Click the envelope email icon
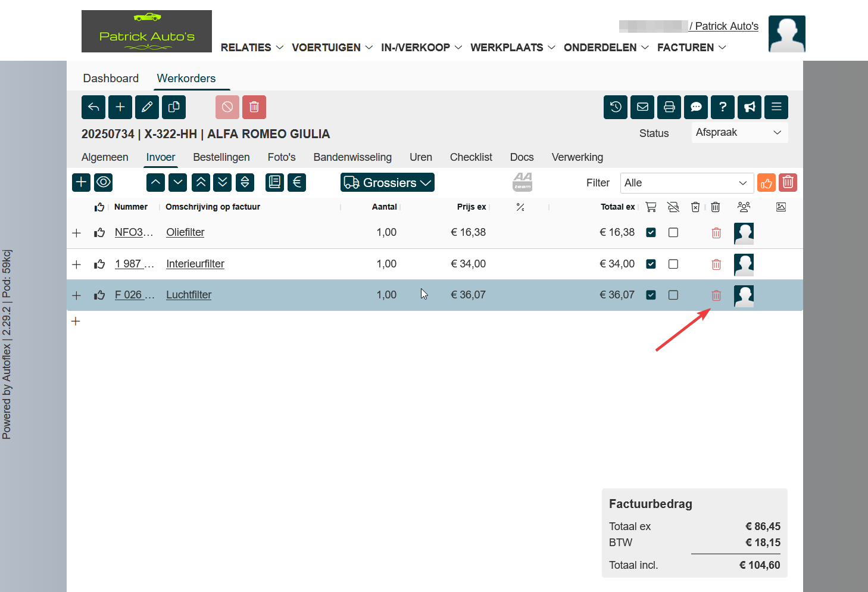Screen dimensions: 868x592 pos(642,107)
